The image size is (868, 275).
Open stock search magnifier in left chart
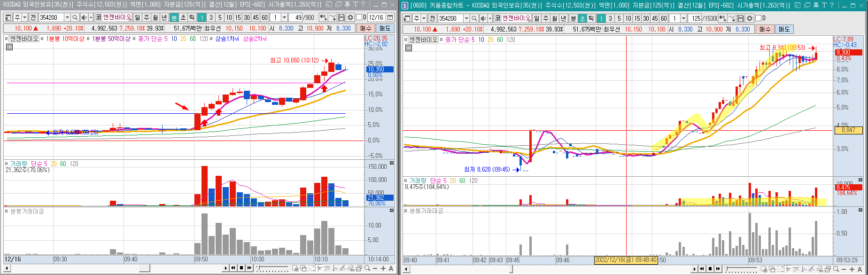[75, 17]
